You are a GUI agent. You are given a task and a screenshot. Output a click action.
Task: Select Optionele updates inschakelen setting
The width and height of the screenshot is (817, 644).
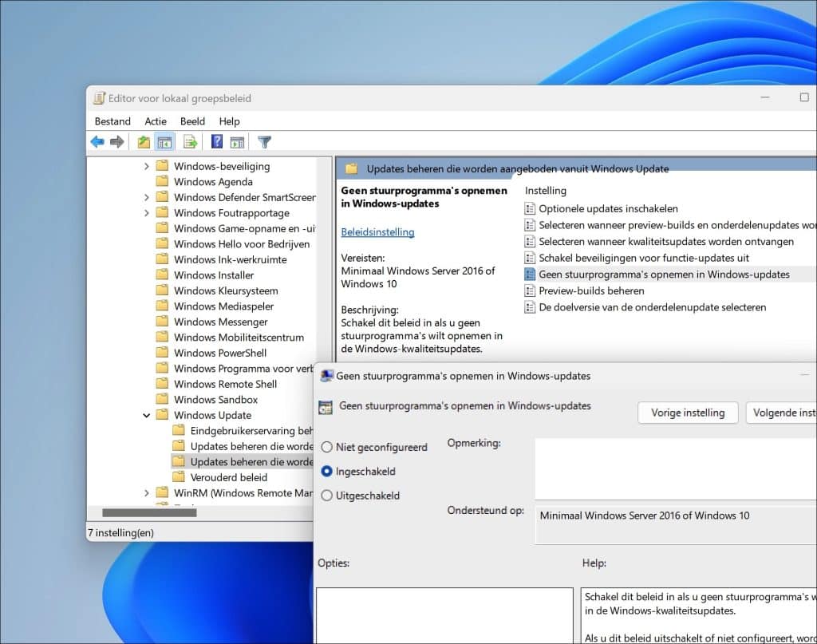click(608, 209)
